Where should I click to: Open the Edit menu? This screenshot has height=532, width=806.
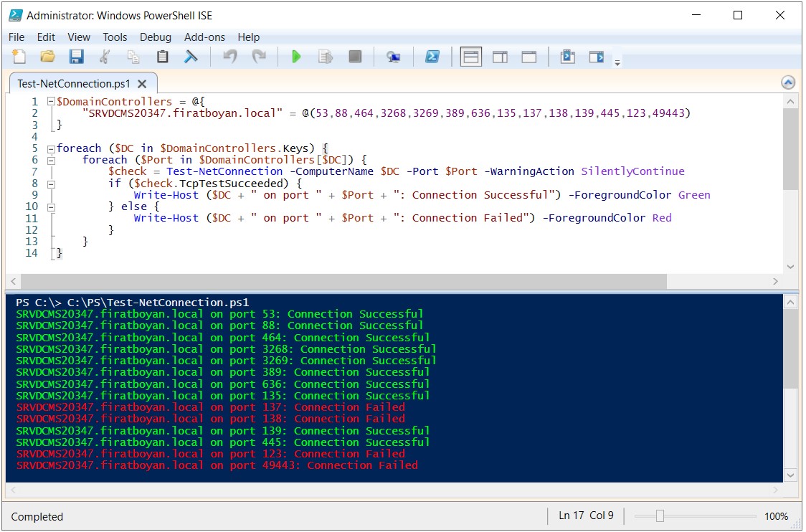pos(46,37)
